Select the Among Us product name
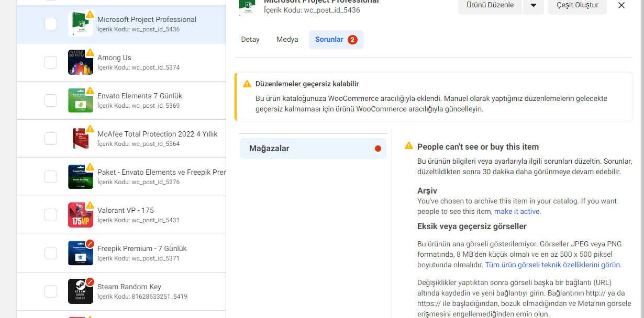The image size is (644, 318). (114, 58)
